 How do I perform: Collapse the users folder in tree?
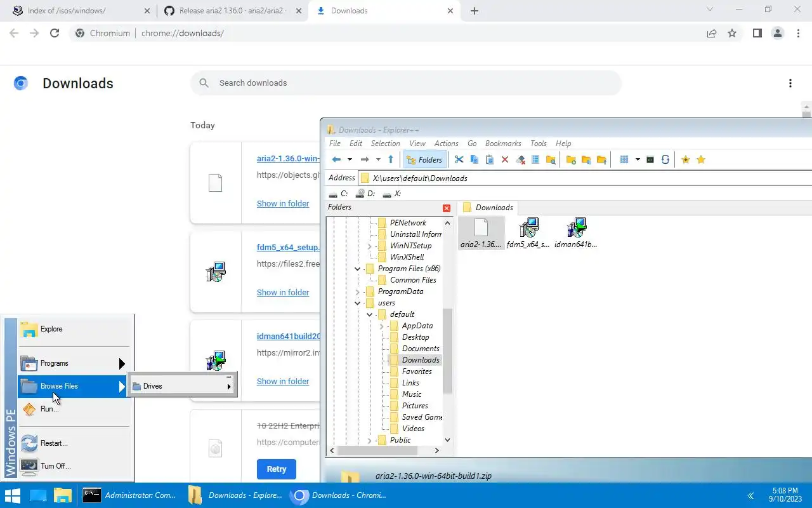pyautogui.click(x=358, y=303)
